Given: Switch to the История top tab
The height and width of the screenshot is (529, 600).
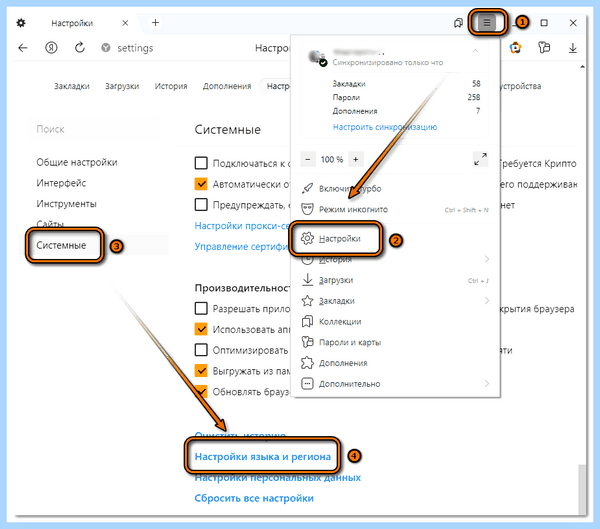Looking at the screenshot, I should (x=171, y=86).
